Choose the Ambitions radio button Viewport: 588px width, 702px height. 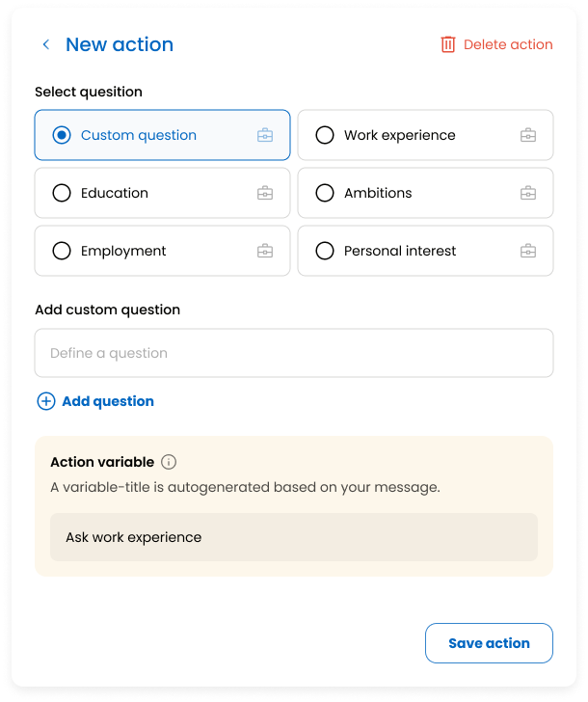point(325,193)
